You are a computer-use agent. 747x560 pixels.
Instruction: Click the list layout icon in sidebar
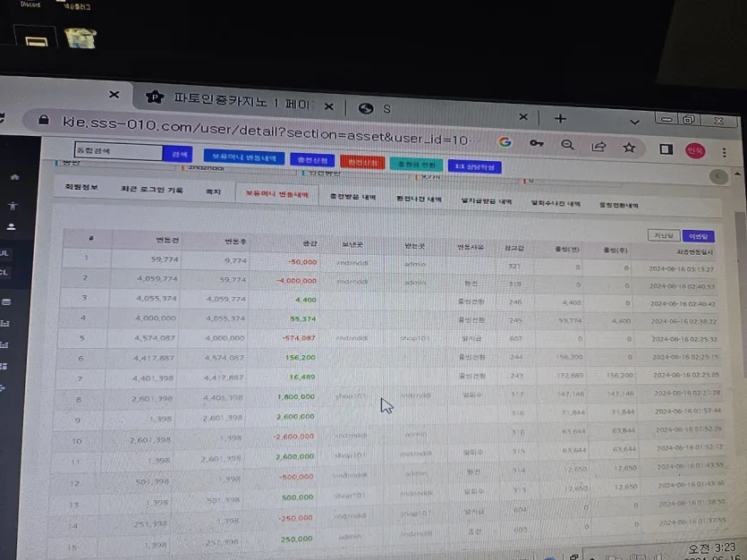click(4, 366)
